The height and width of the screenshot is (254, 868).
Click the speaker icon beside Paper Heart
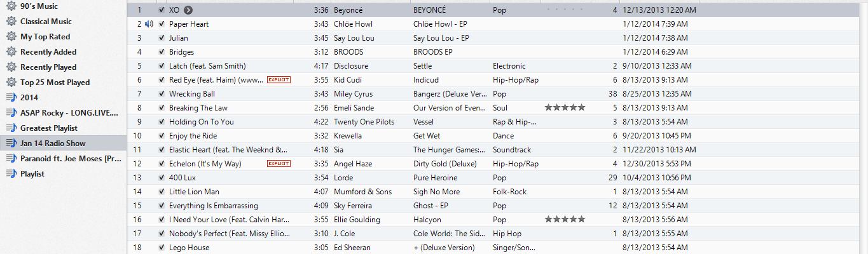tap(149, 24)
